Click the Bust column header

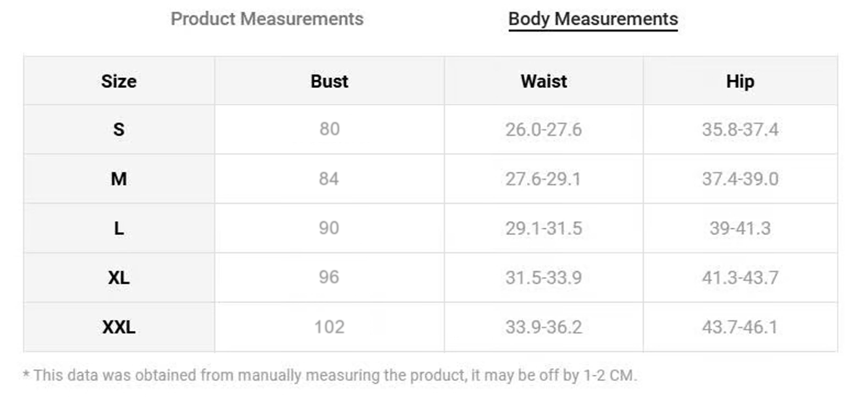(329, 81)
